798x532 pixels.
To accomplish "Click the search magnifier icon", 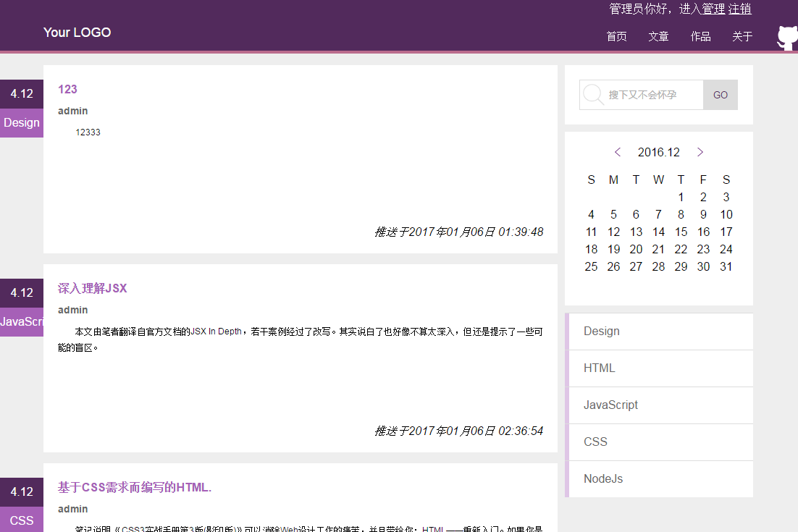I will tap(593, 94).
